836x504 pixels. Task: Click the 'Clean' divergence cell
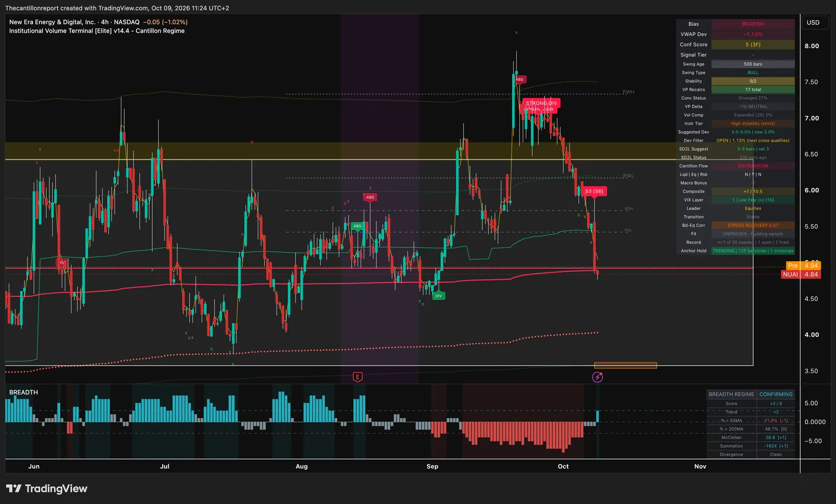[x=776, y=454]
